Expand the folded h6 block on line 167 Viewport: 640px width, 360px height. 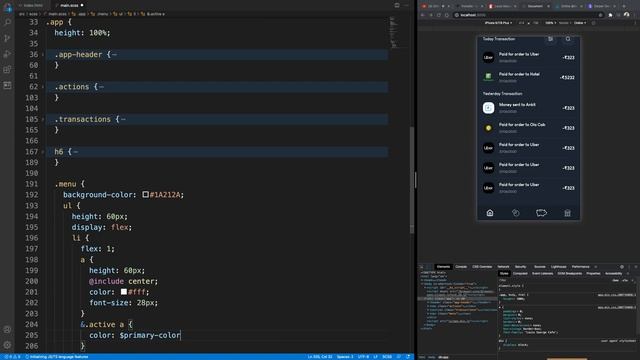tap(43, 152)
